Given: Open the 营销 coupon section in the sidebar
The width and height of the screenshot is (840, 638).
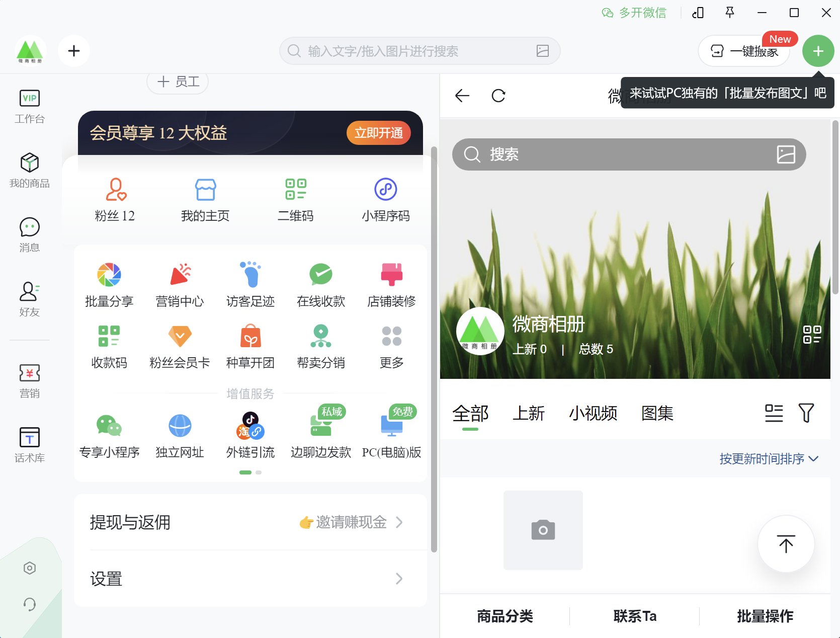Looking at the screenshot, I should pos(30,381).
